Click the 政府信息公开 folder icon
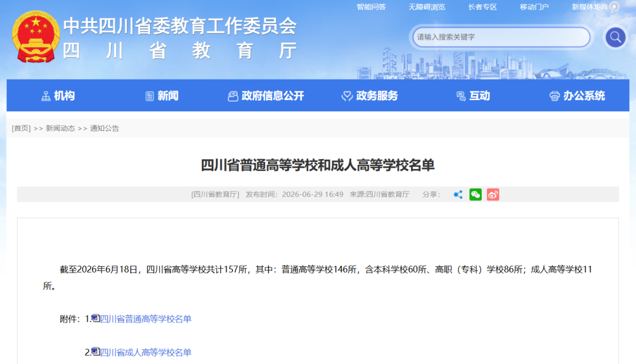 click(233, 96)
